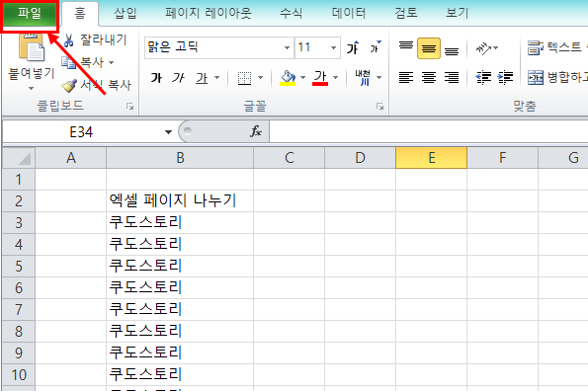Open the 삽입 (Insert) ribbon tab

[126, 14]
